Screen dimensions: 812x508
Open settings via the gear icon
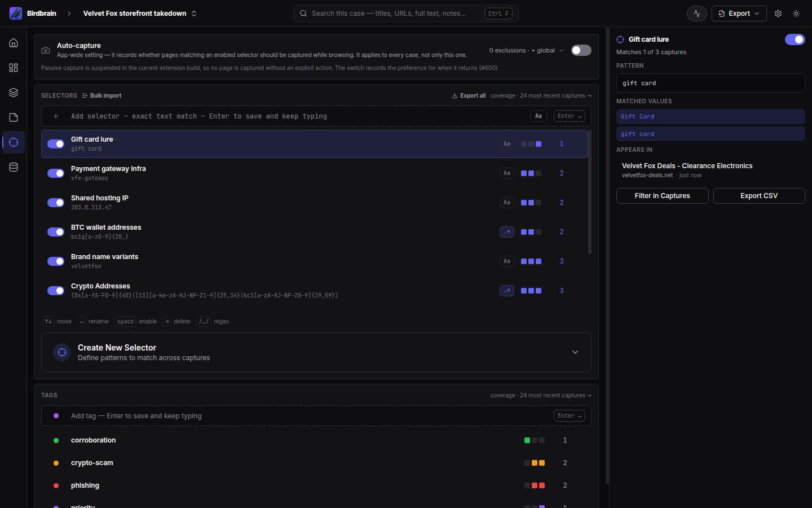tap(778, 14)
